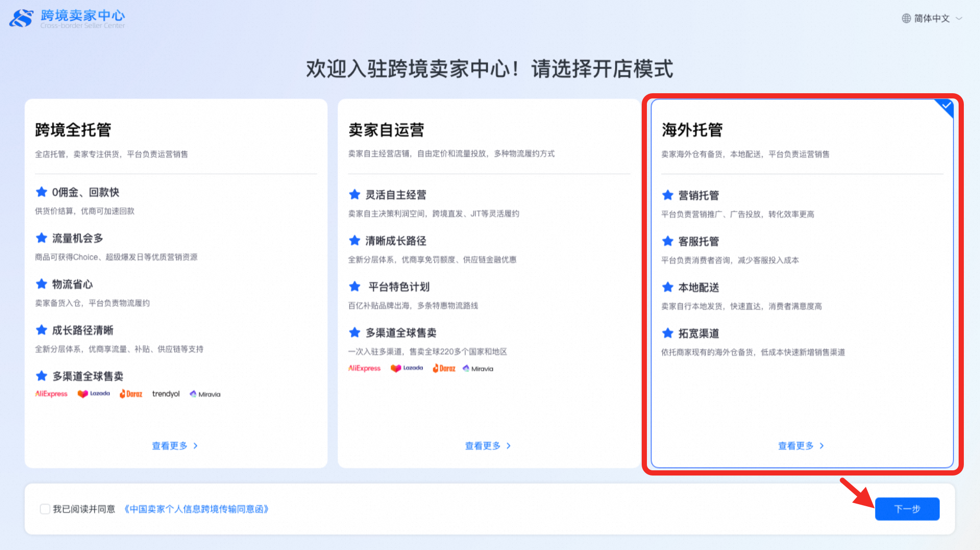Click the AliExpress logo in 跨境全托管 card
Screen dimensions: 980x550
tap(51, 394)
